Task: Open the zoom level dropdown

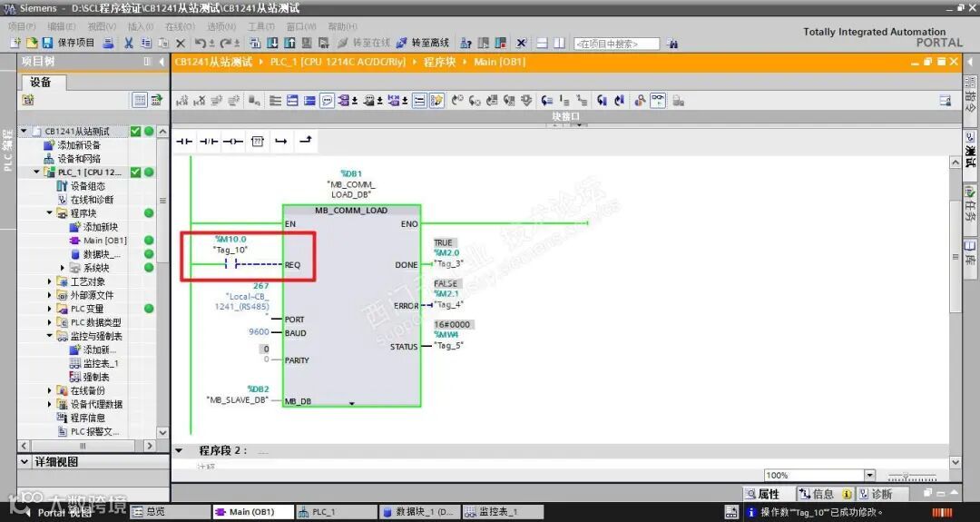Action: pos(869,475)
